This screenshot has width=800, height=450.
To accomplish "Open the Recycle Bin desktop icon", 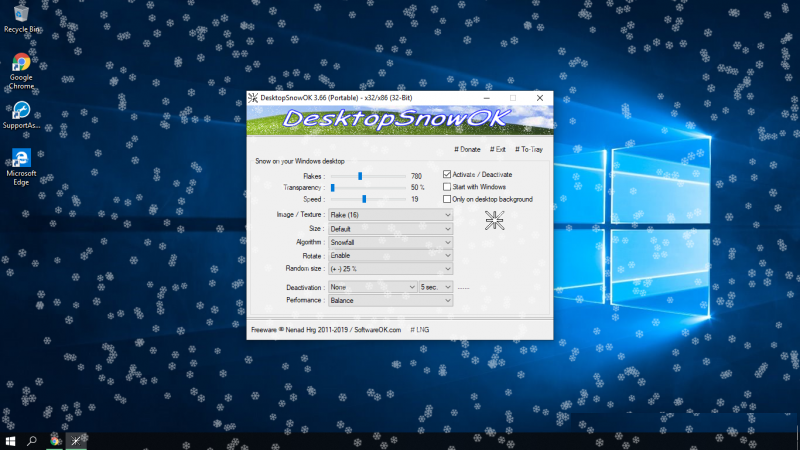I will point(21,14).
